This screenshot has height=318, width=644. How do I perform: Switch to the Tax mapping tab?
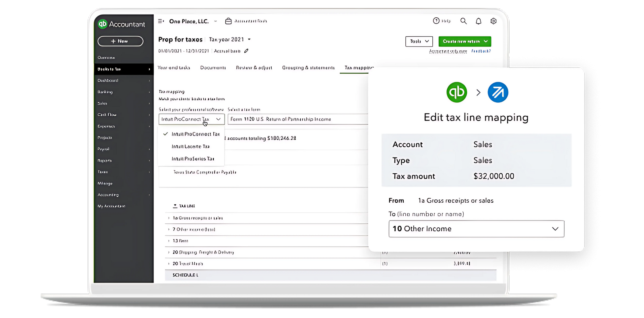(359, 68)
